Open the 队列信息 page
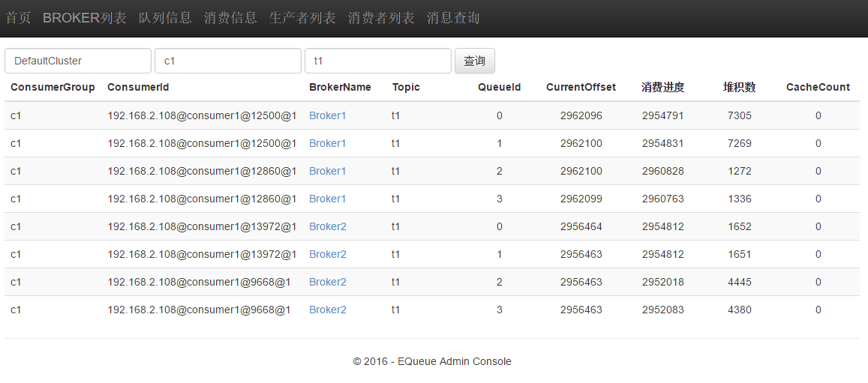 click(165, 18)
